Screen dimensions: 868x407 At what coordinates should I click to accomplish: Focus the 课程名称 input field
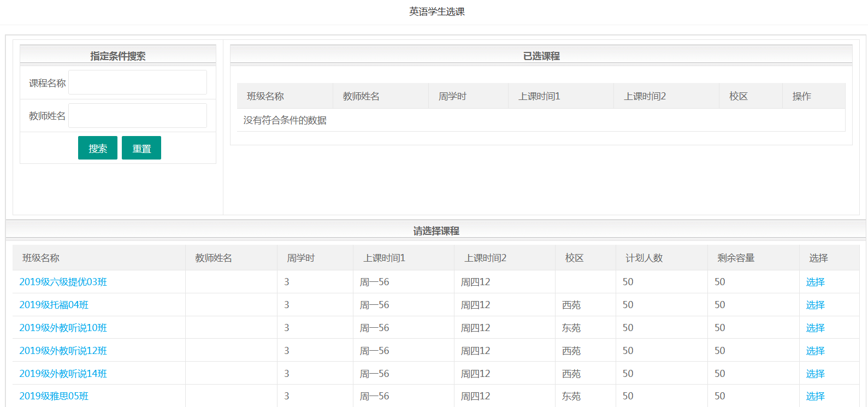pos(137,82)
